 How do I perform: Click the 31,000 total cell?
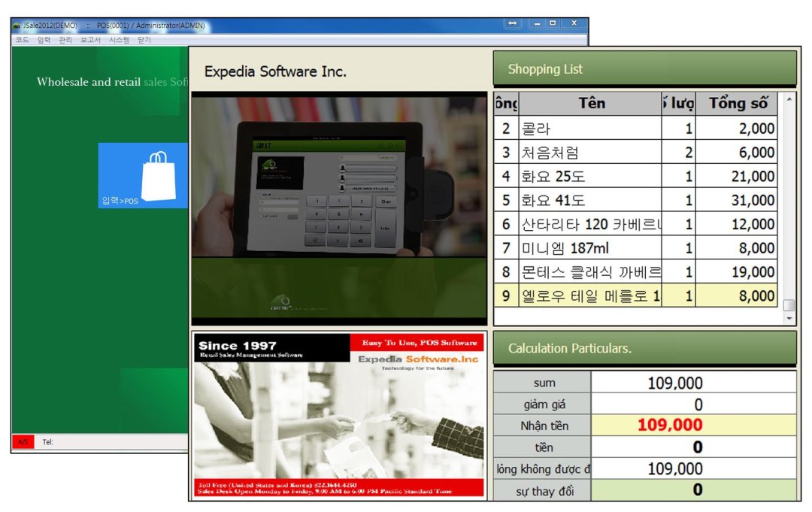(x=736, y=200)
